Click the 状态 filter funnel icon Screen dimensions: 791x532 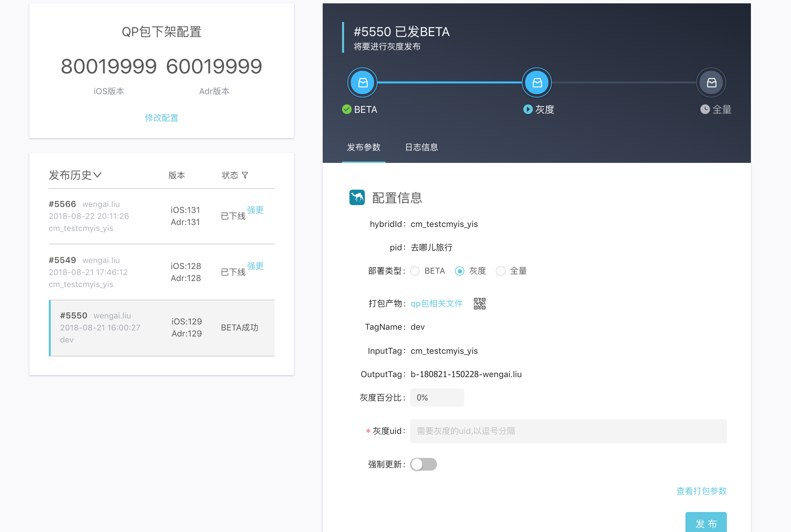(x=245, y=175)
